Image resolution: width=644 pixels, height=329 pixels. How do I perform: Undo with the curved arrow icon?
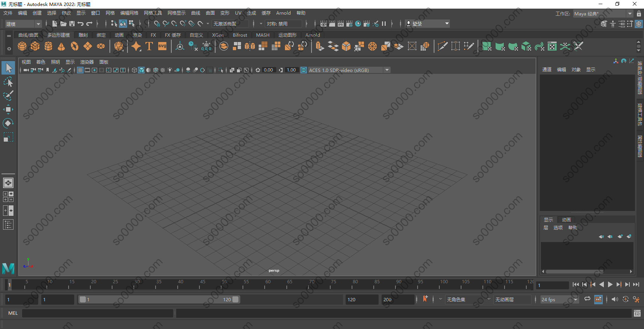[81, 24]
